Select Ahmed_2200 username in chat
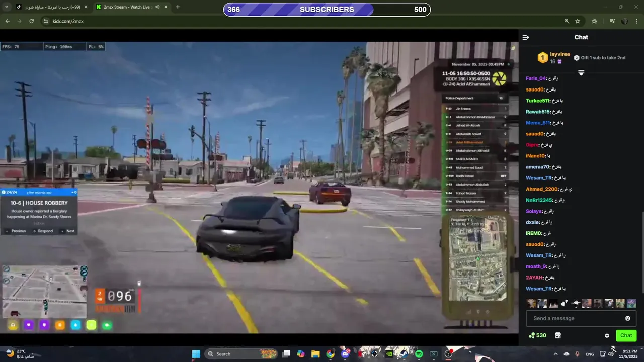 pyautogui.click(x=542, y=189)
